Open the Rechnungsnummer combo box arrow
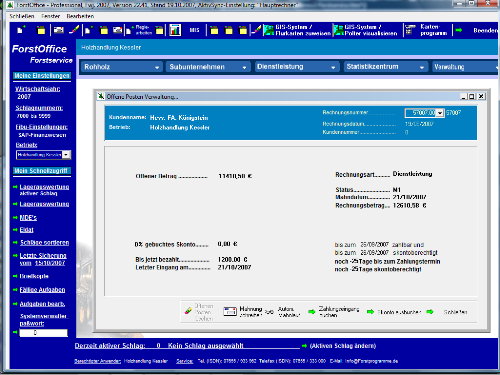The height and width of the screenshot is (375, 500). pos(440,113)
